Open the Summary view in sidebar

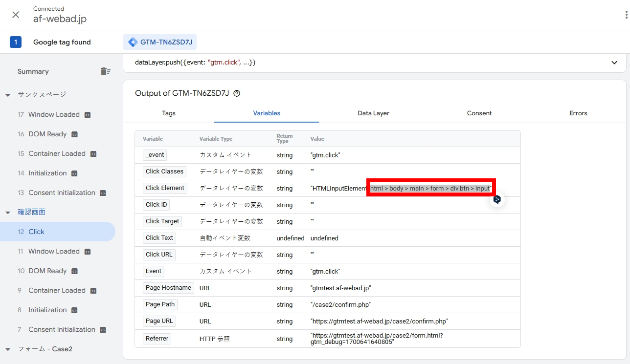tap(33, 71)
